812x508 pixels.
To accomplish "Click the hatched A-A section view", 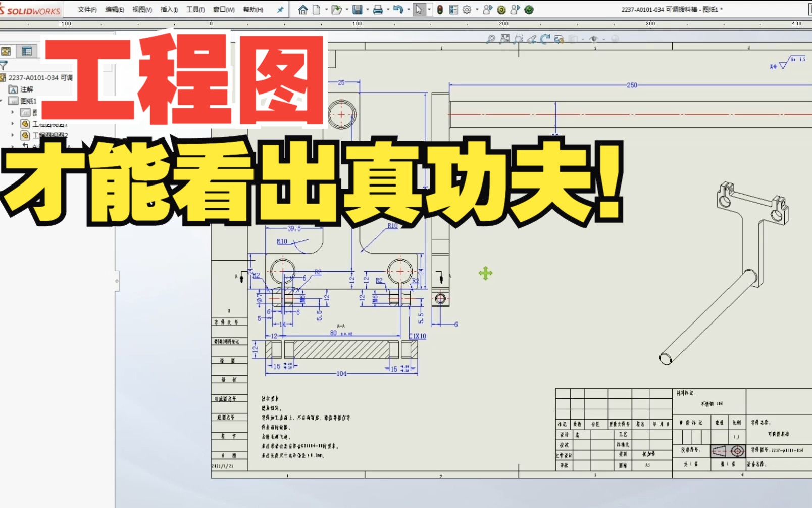I will pyautogui.click(x=341, y=350).
